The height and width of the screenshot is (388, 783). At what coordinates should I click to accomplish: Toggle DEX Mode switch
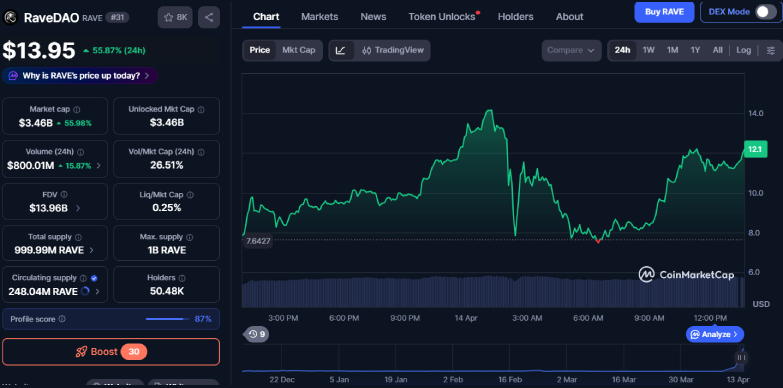pos(765,12)
